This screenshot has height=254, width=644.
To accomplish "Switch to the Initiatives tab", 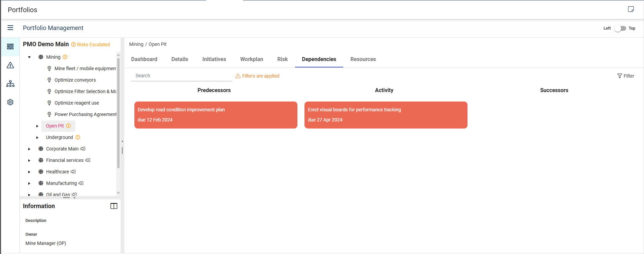I will (x=214, y=59).
